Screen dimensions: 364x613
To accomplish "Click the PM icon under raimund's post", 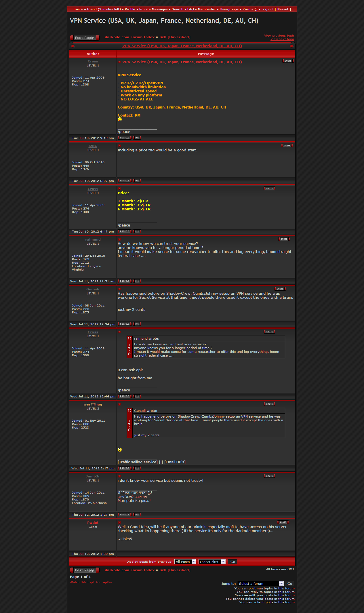I will click(x=137, y=281).
